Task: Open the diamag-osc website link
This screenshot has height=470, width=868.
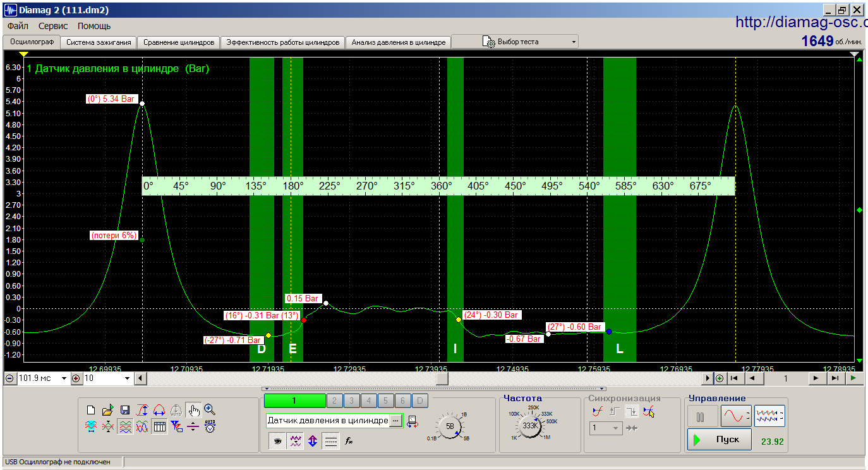Action: click(x=802, y=22)
